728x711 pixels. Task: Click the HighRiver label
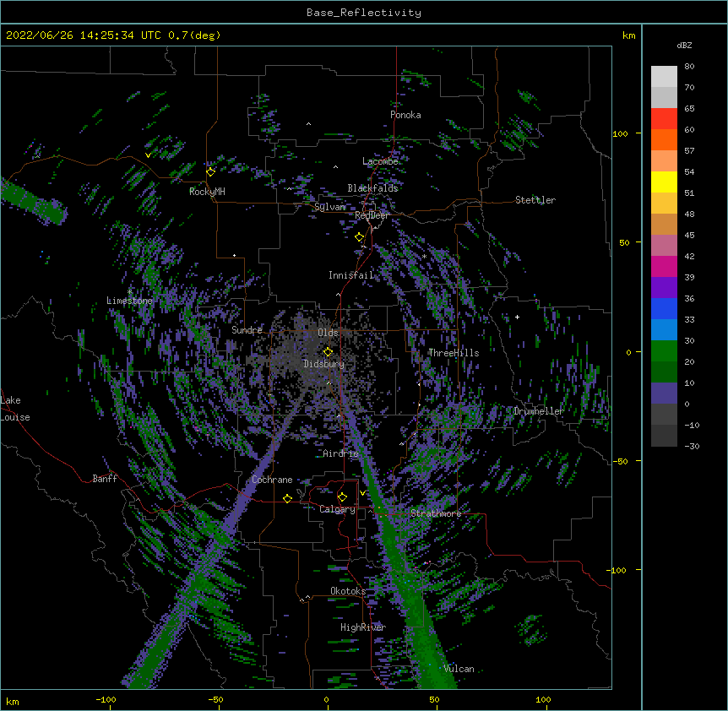[363, 627]
